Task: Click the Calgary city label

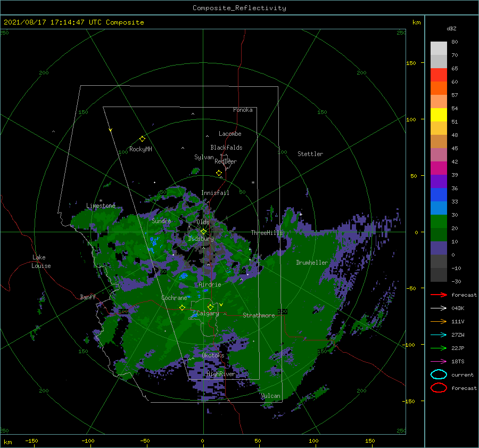Action: point(208,313)
